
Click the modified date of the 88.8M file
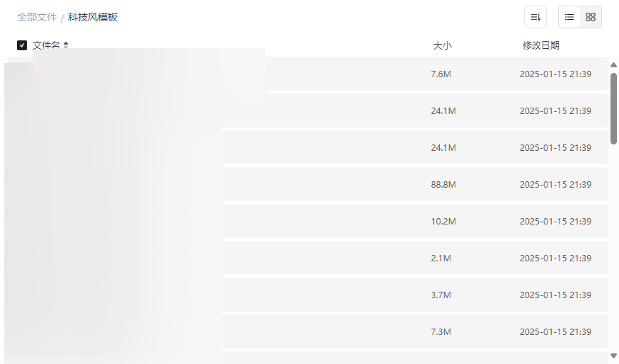pos(555,184)
